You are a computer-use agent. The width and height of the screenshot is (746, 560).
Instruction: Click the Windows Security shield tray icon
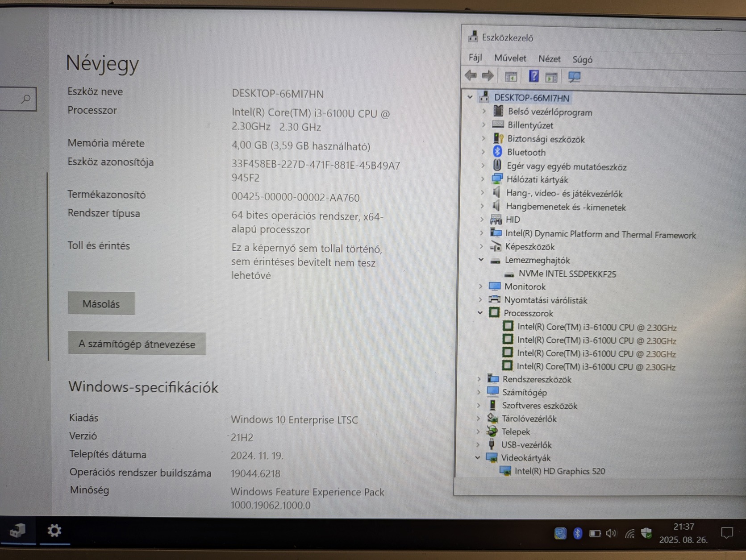coord(646,533)
